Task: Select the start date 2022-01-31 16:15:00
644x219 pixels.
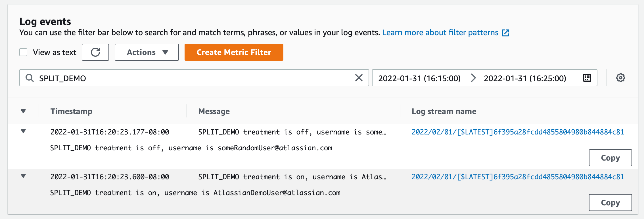Action: tap(419, 78)
